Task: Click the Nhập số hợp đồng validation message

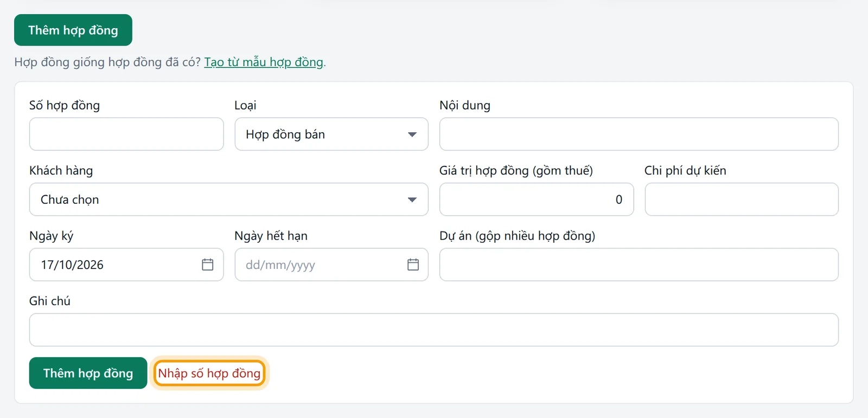Action: pyautogui.click(x=209, y=373)
